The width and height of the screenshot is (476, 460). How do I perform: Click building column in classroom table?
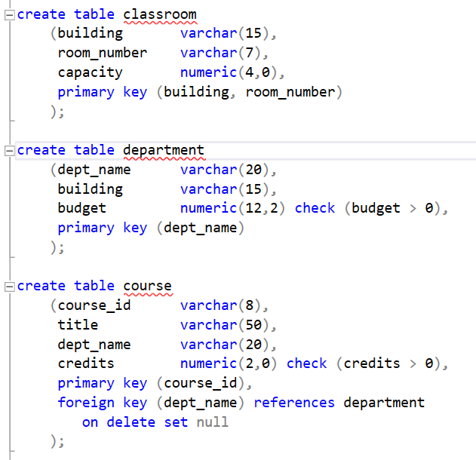(x=91, y=33)
